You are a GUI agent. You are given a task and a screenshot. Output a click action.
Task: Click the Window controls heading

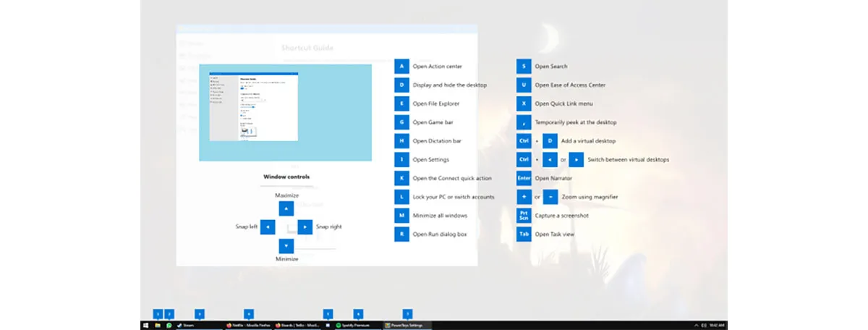(x=286, y=177)
